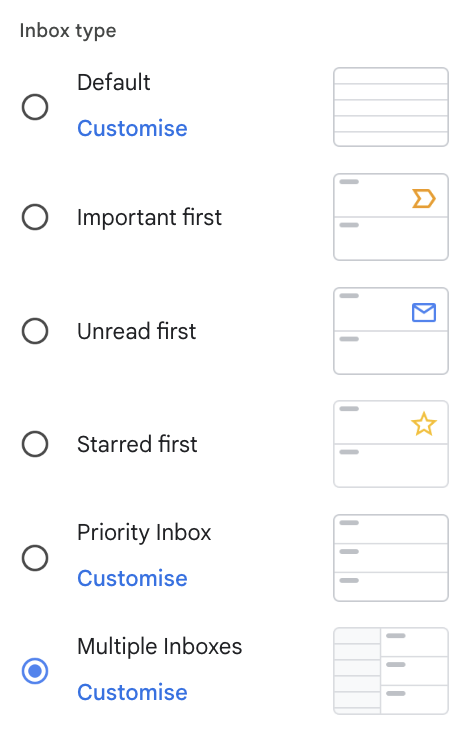Click the selected Multiple Inboxes radio button

point(35,671)
